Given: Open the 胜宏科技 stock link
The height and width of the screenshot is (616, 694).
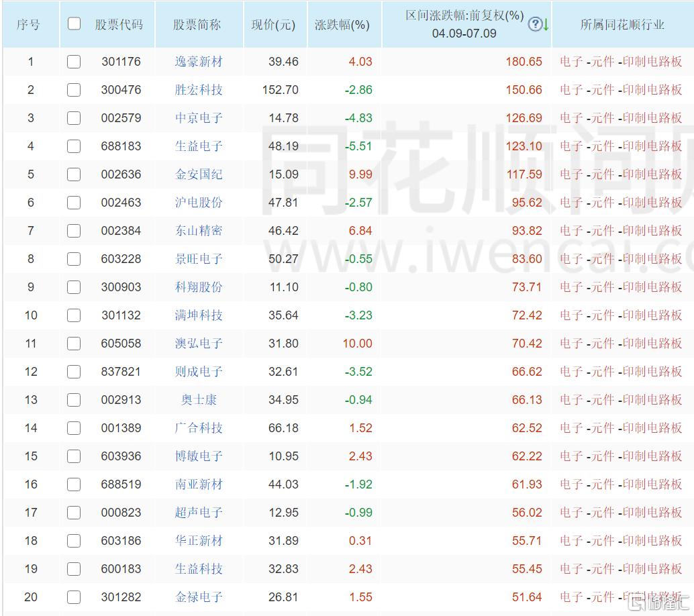Looking at the screenshot, I should click(x=199, y=90).
